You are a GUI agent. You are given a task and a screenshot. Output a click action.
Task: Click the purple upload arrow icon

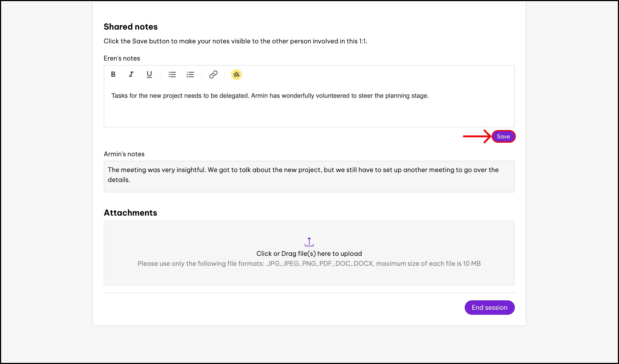(309, 242)
